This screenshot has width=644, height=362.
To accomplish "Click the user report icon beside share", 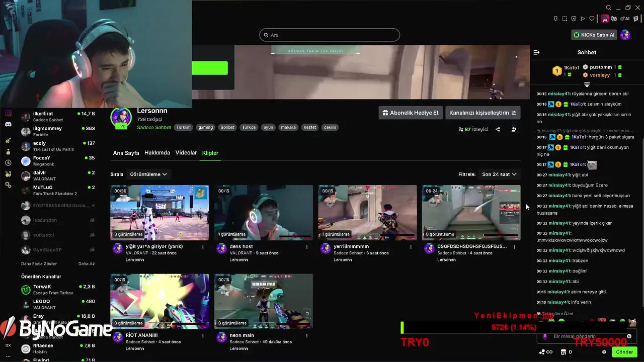I will 514,129.
